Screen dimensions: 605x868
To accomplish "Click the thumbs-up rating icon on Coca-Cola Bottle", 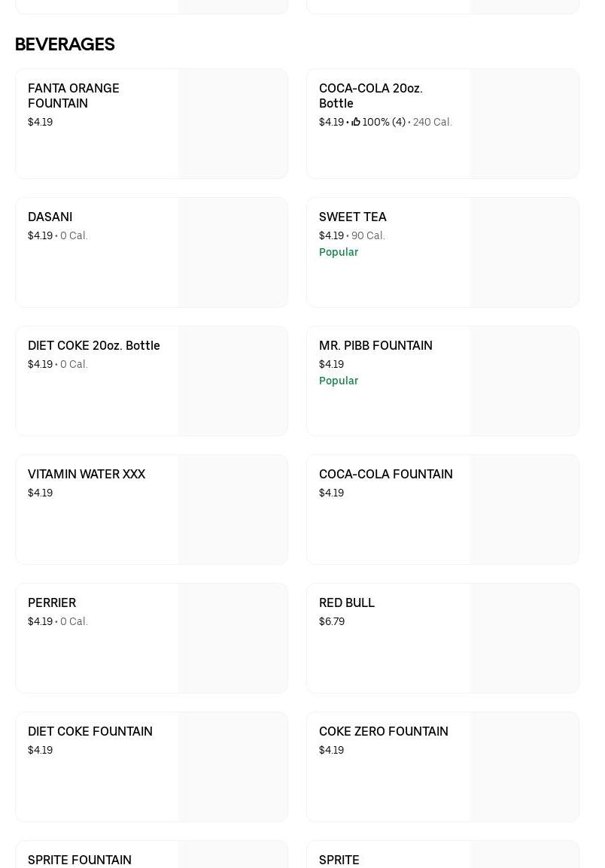I will pyautogui.click(x=356, y=122).
